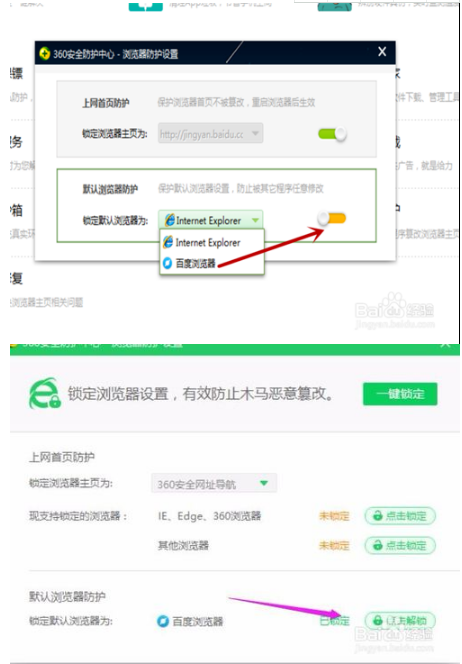Click the 已锁定 status for default browser
This screenshot has height=664, width=462.
335,621
